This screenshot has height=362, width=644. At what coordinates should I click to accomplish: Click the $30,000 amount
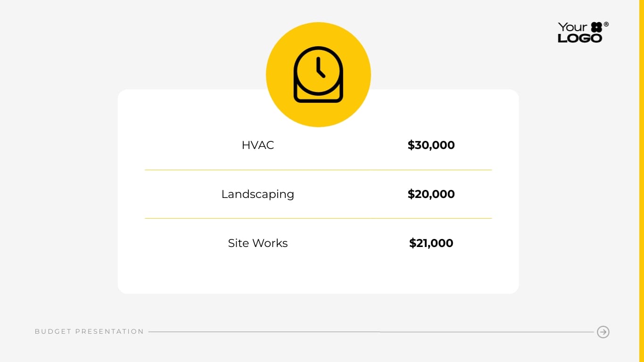coord(431,145)
